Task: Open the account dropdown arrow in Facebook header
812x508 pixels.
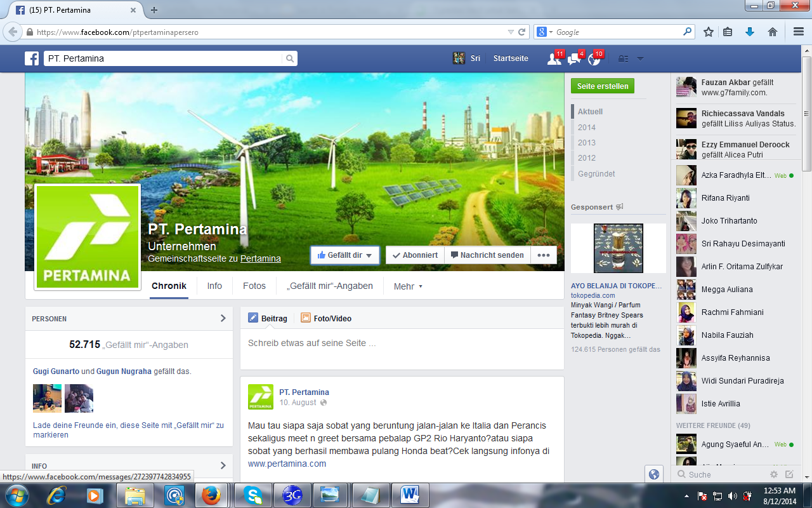Action: 640,58
